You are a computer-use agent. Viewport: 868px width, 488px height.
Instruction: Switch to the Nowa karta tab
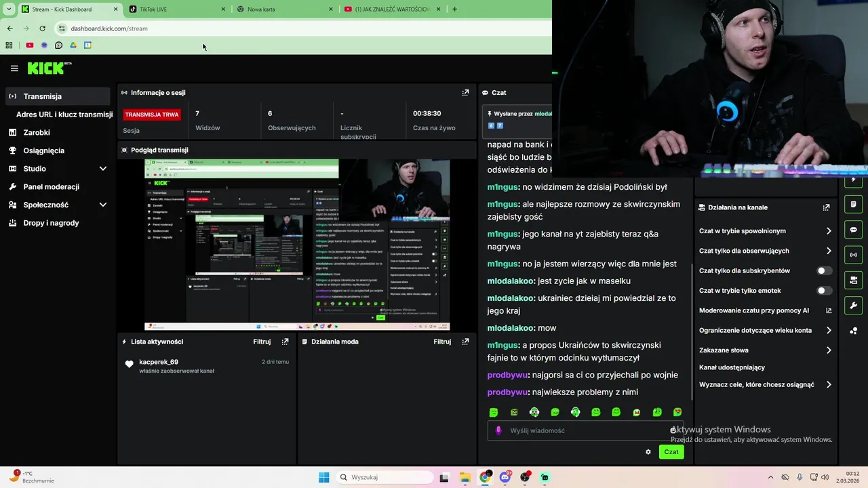285,9
